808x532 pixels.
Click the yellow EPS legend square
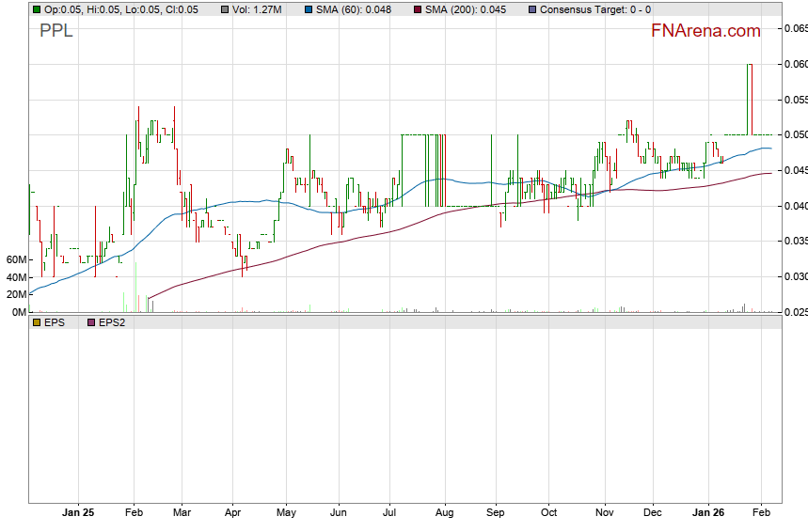coord(36,322)
